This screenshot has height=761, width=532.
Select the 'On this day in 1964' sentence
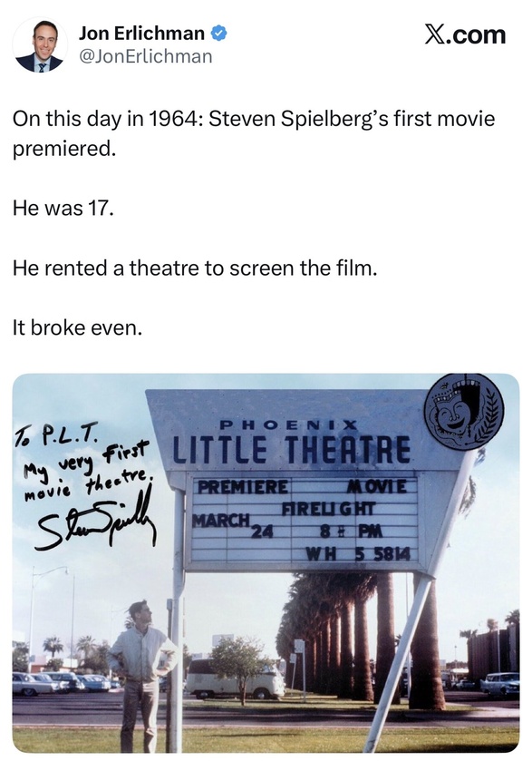coord(254,133)
